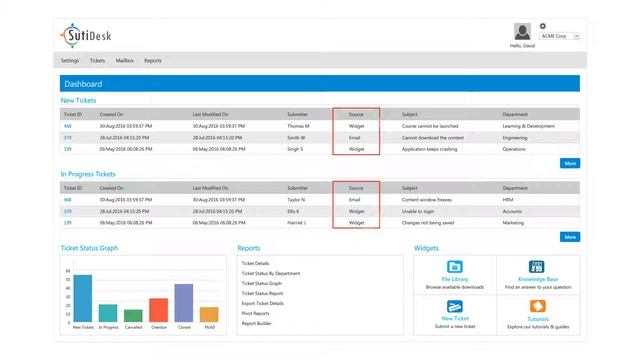Viewport: 640px width, 360px height.
Task: Open the Tutorials widget icon
Action: 538,306
